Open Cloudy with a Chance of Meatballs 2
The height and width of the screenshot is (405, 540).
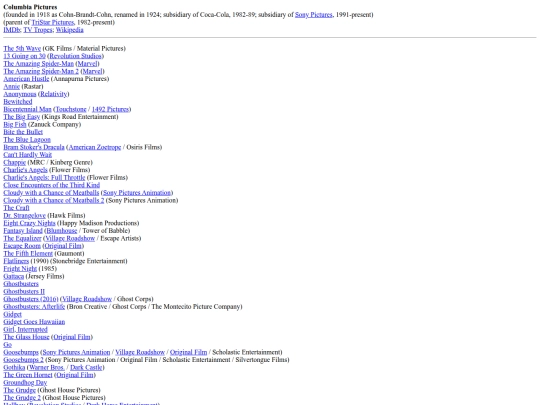[54, 200]
